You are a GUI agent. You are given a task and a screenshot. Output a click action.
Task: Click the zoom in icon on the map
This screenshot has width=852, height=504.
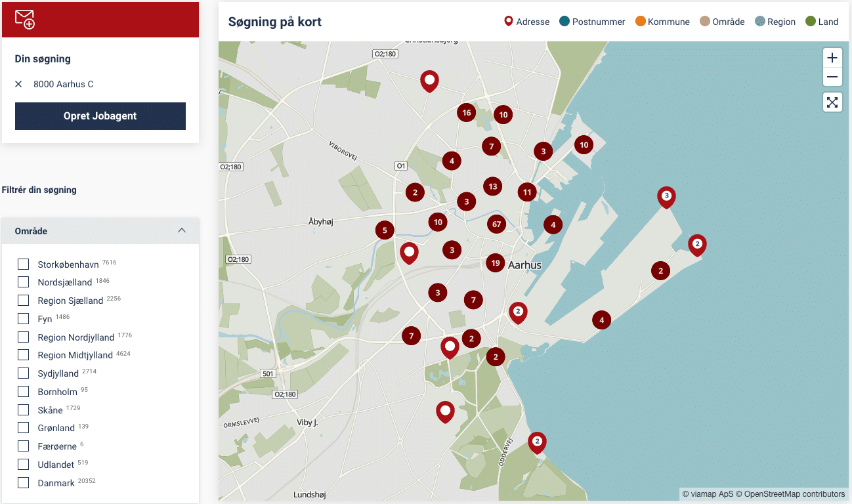(x=832, y=58)
